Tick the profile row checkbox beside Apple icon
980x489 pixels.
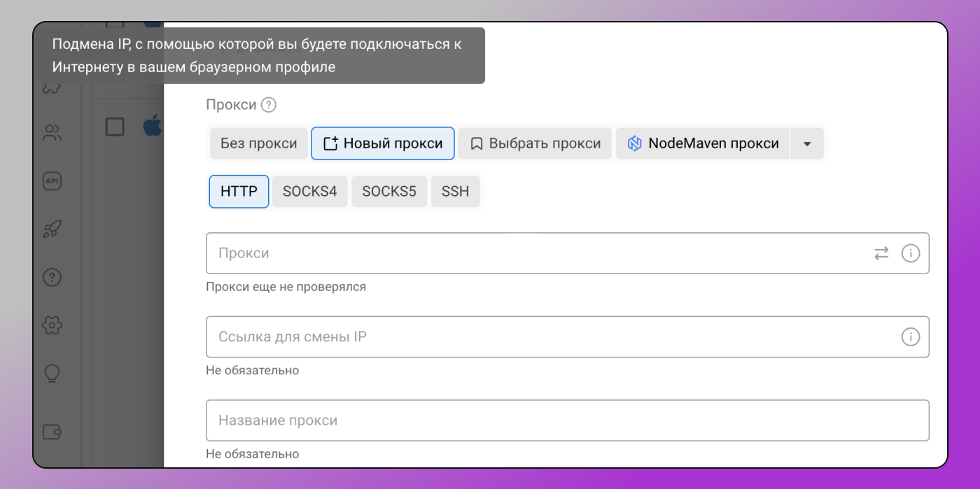pos(115,127)
